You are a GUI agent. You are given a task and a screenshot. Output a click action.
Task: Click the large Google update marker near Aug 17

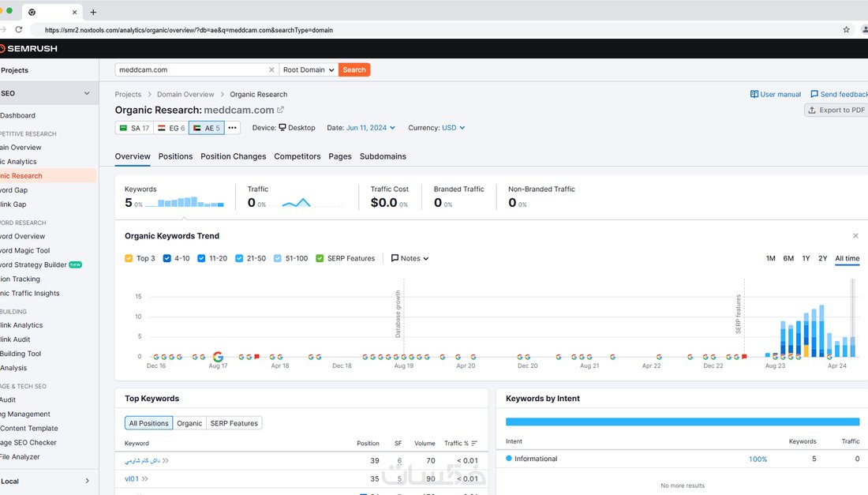coord(218,357)
